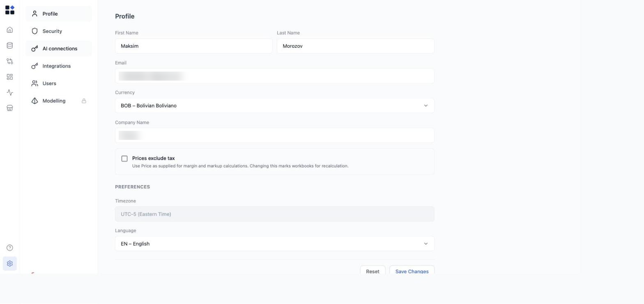
Task: Go to the Security settings tab
Action: point(59,31)
